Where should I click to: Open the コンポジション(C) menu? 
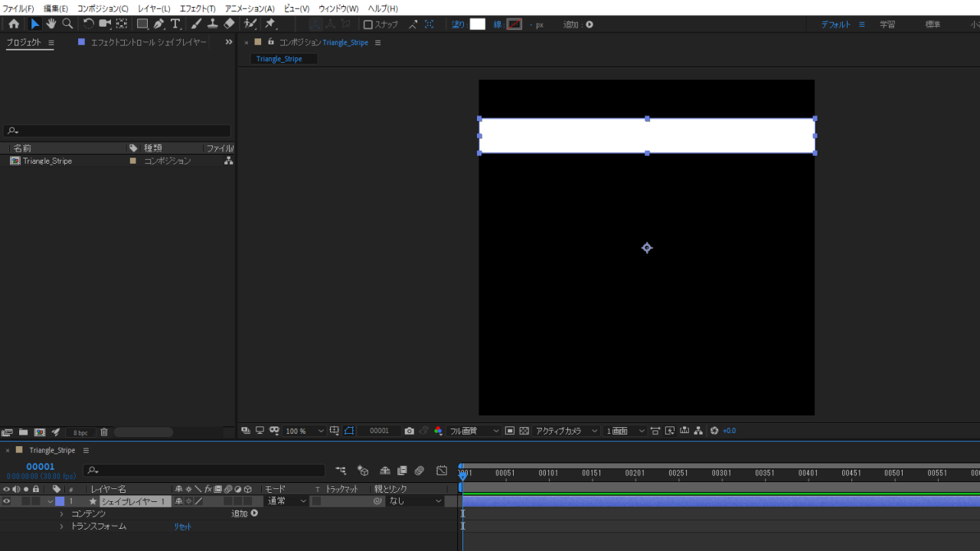[x=103, y=8]
